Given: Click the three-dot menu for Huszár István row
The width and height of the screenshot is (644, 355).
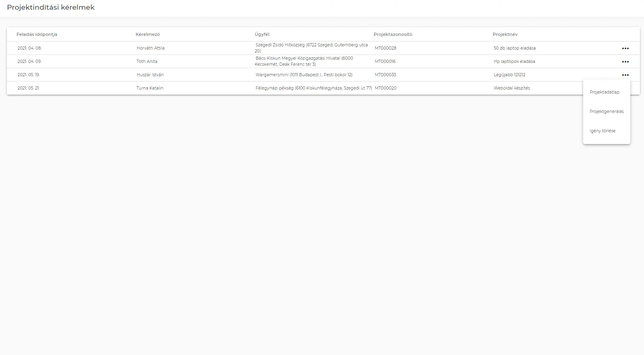Looking at the screenshot, I should [625, 75].
